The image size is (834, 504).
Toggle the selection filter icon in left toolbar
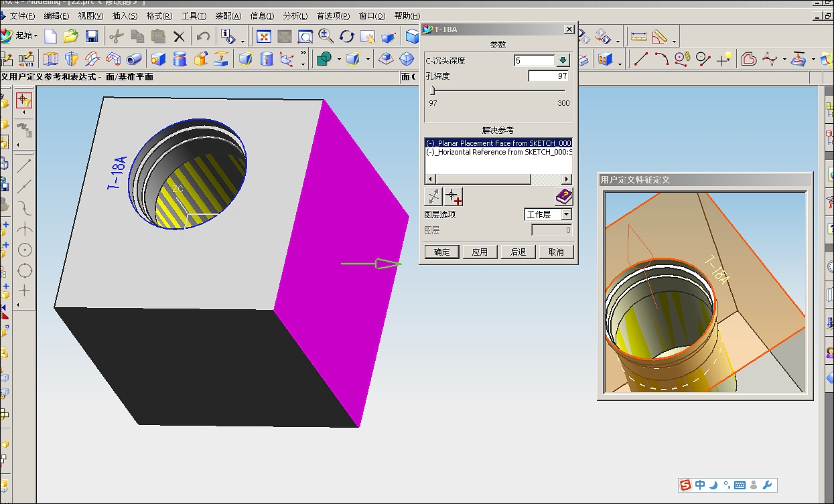coord(24,100)
